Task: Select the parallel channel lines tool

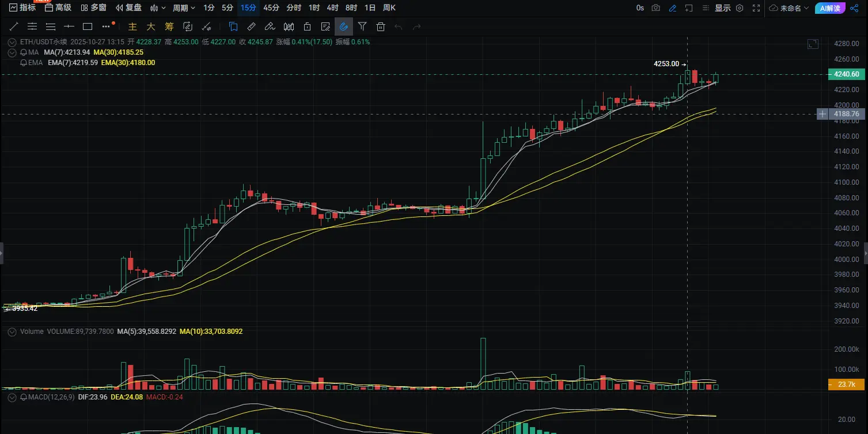Action: pos(32,26)
